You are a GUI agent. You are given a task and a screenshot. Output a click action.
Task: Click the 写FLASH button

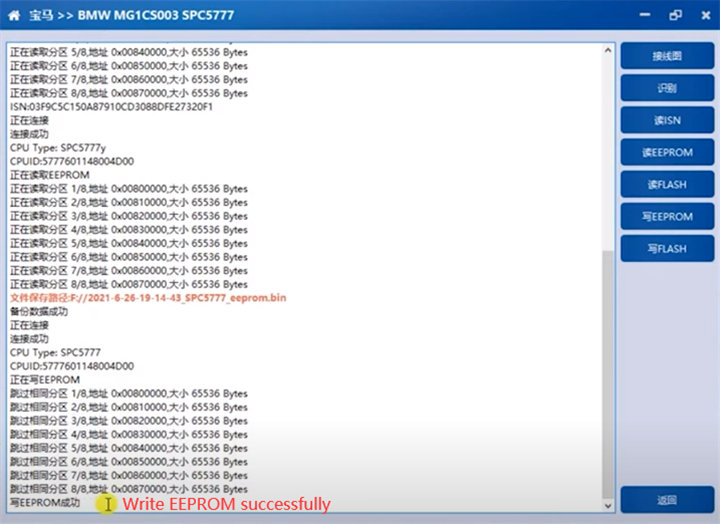(x=666, y=248)
